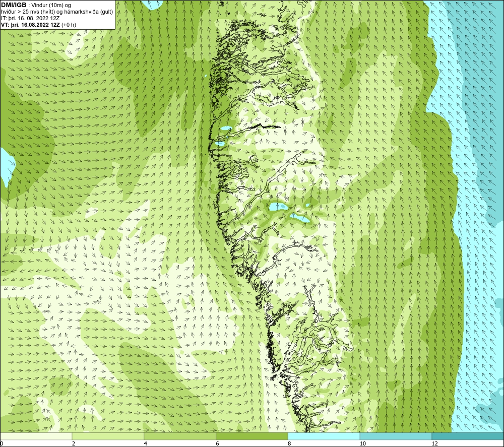Click the scale label 6
Screen dimensions: 504x447
(x=218, y=444)
